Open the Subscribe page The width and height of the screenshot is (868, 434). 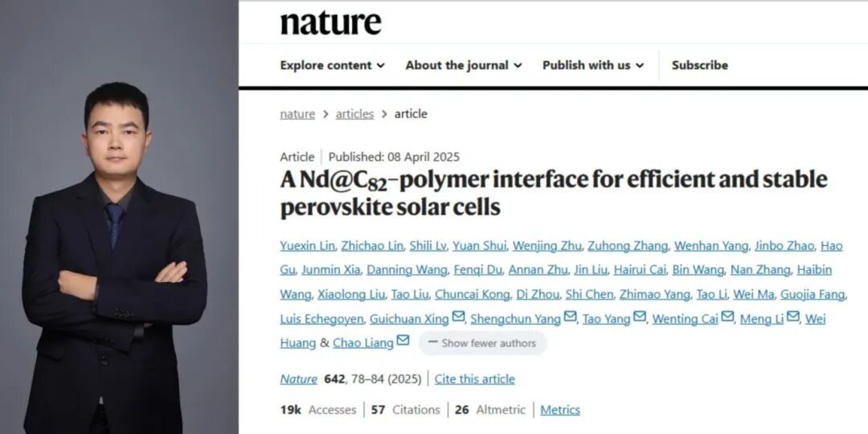(699, 65)
